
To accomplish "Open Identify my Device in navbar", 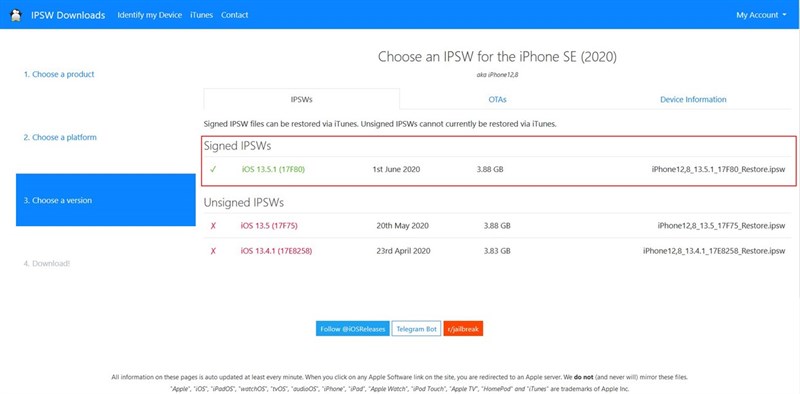I will tap(149, 15).
